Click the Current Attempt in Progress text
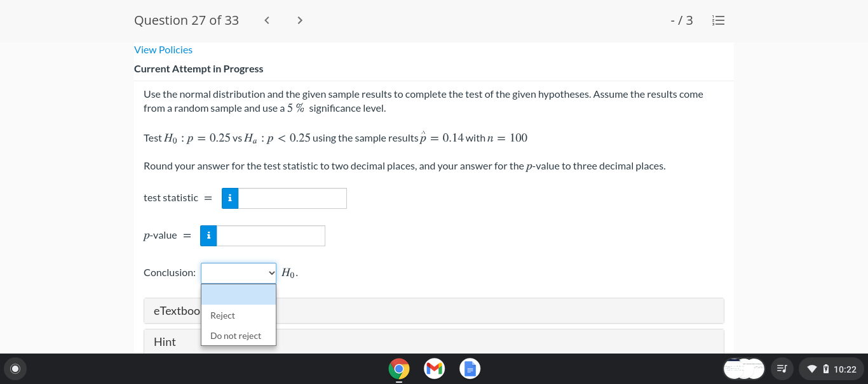 click(x=198, y=69)
